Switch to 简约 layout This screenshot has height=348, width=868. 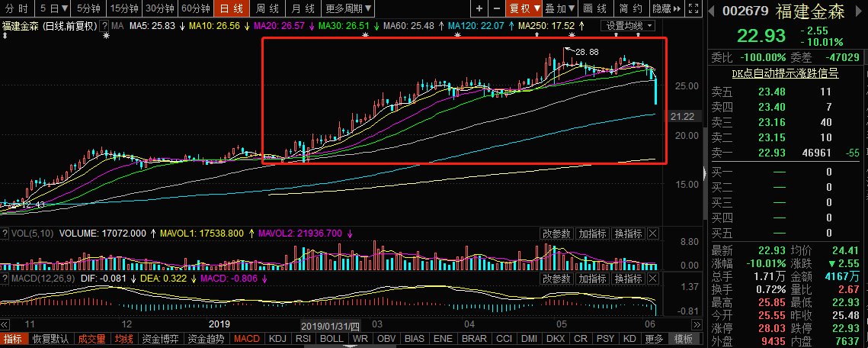click(630, 8)
